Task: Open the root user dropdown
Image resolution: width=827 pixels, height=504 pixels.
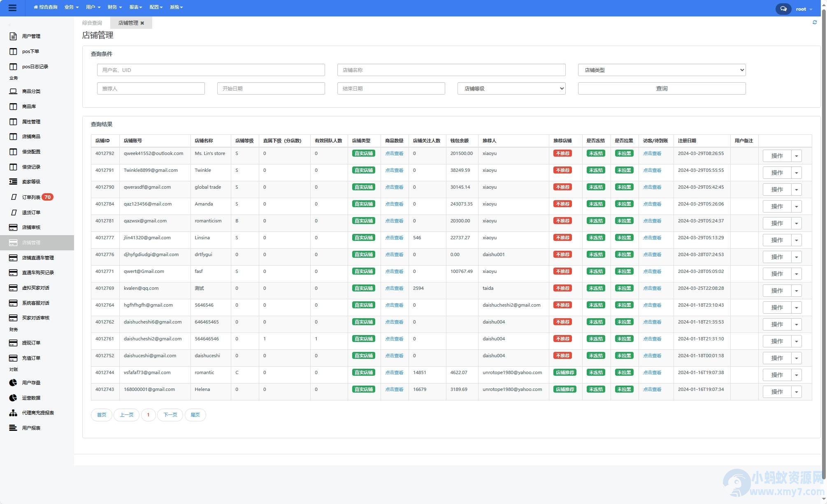Action: coord(804,9)
